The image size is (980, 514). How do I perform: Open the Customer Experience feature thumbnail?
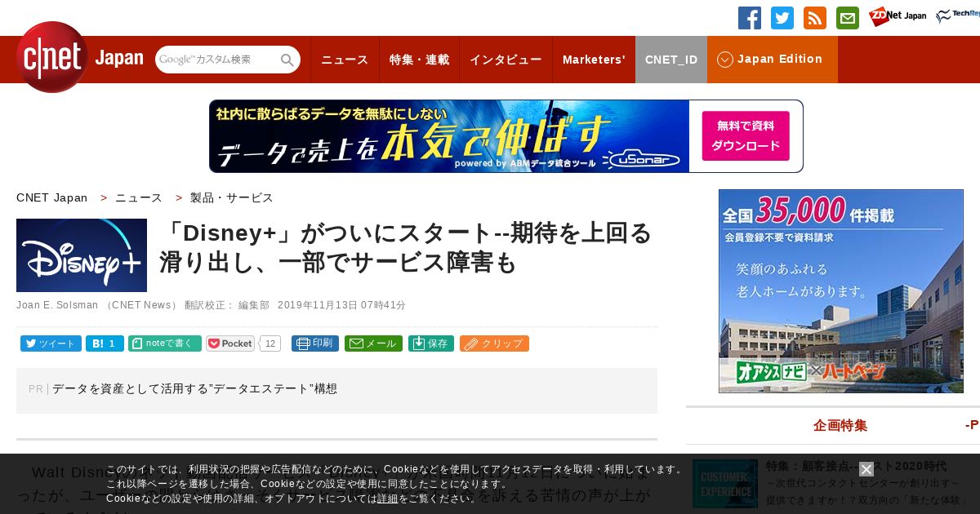click(x=725, y=483)
